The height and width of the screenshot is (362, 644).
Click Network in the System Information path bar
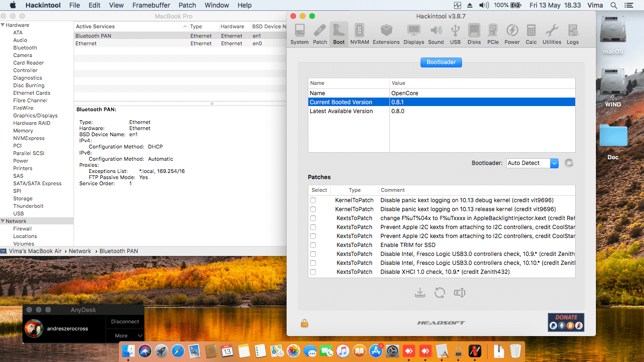pos(80,251)
